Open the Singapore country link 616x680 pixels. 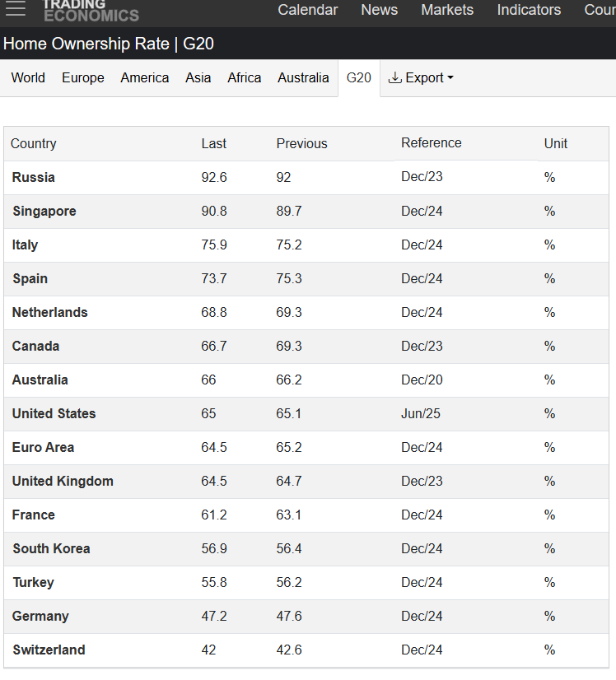[x=44, y=212]
